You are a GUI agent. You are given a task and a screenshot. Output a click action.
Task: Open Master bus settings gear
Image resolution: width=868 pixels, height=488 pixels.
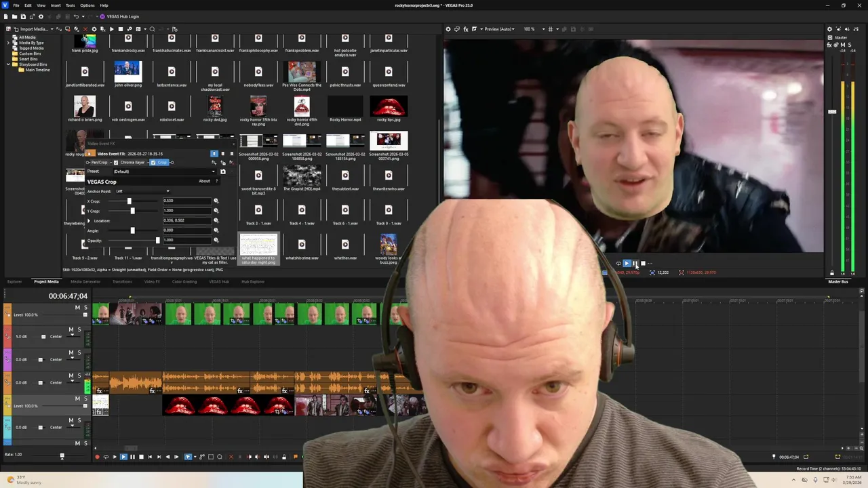829,29
